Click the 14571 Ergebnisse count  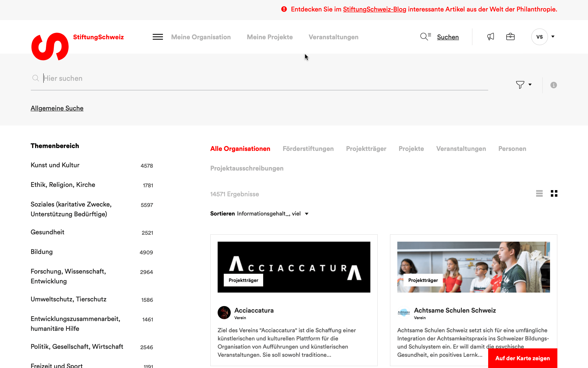tap(234, 194)
